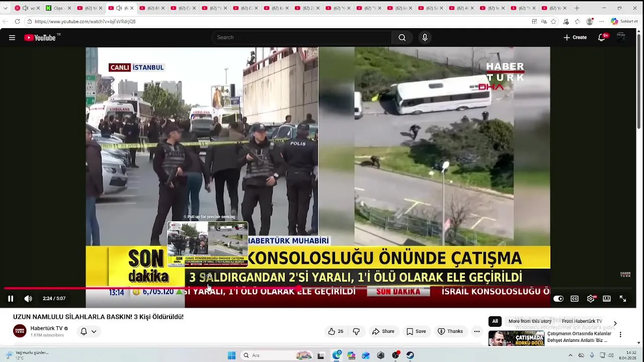Screen dimensions: 644x362
Task: Go back in browser
Action: point(5,22)
